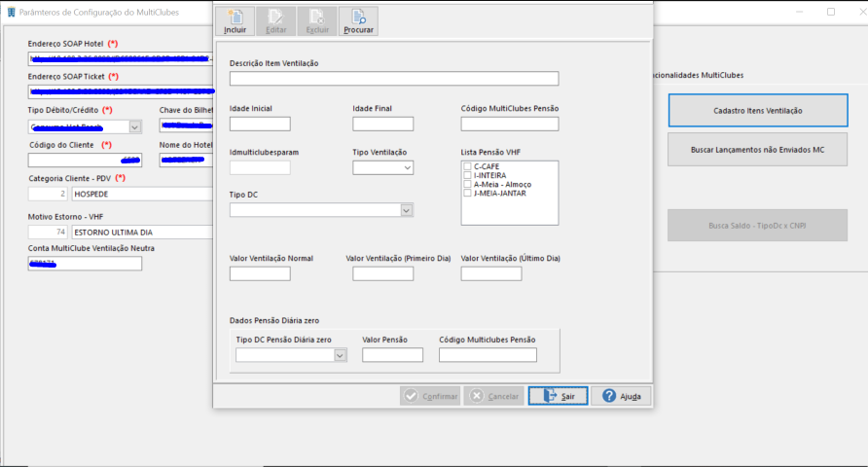Screen dimensions: 868x467
Task: Click Código Multiclubes Pensão field in Diária zero group
Action: pos(488,355)
